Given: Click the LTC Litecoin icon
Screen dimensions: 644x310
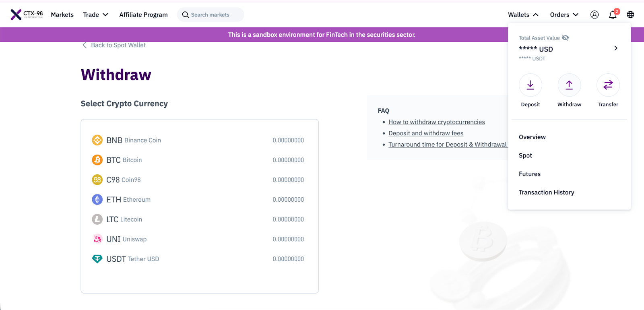Looking at the screenshot, I should pos(97,219).
